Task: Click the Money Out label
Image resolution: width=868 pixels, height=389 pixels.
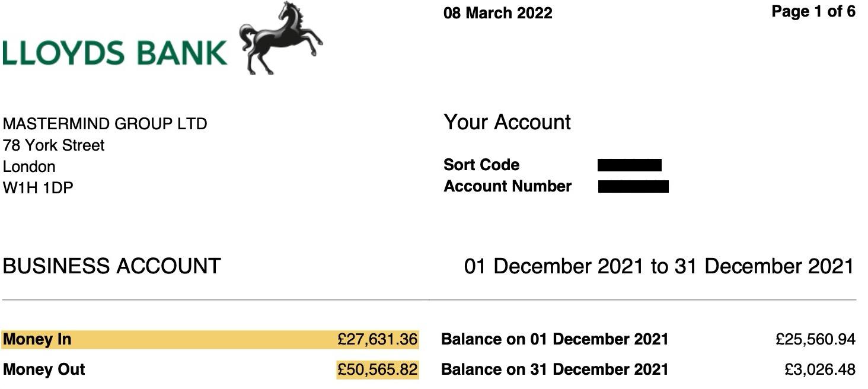Action: pyautogui.click(x=44, y=369)
